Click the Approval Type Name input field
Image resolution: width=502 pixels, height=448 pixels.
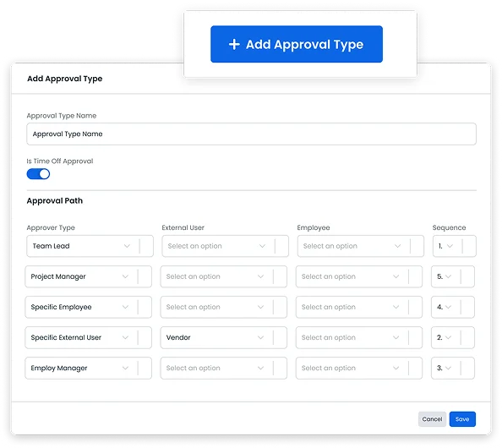[x=251, y=134]
